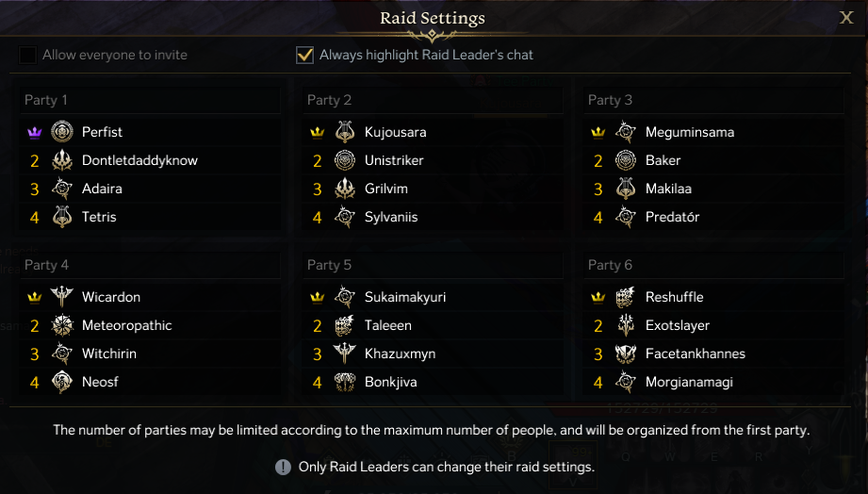Click Neosf's class icon in Party 4

[x=62, y=382]
